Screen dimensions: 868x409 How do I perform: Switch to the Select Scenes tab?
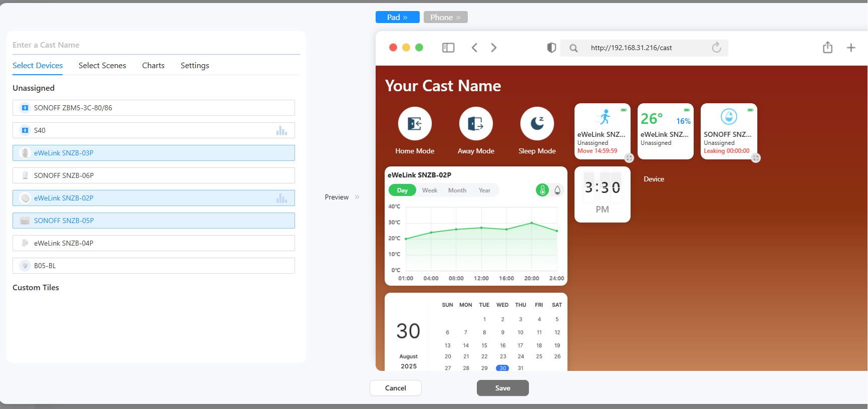click(x=102, y=66)
